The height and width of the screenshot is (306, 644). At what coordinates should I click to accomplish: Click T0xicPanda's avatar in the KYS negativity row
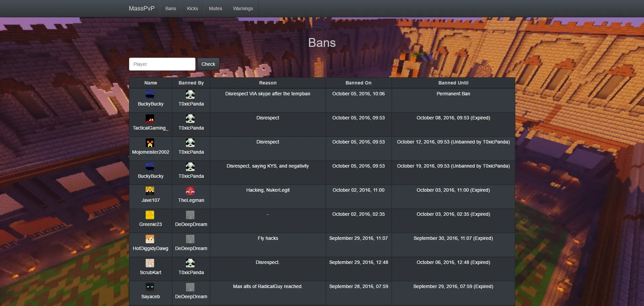[190, 167]
